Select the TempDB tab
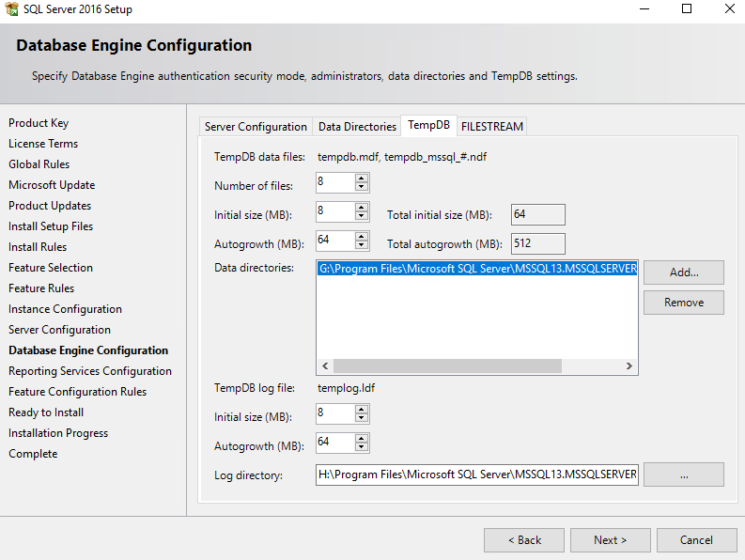The height and width of the screenshot is (560, 745). 428,125
